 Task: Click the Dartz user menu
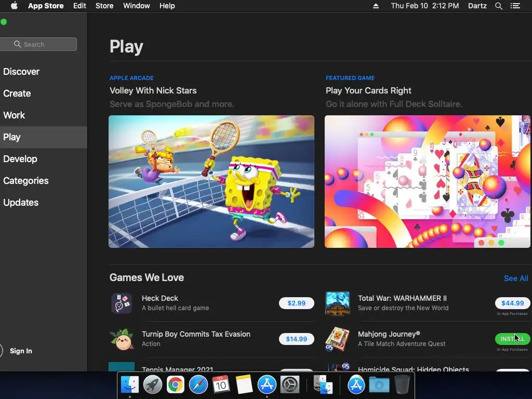point(477,6)
